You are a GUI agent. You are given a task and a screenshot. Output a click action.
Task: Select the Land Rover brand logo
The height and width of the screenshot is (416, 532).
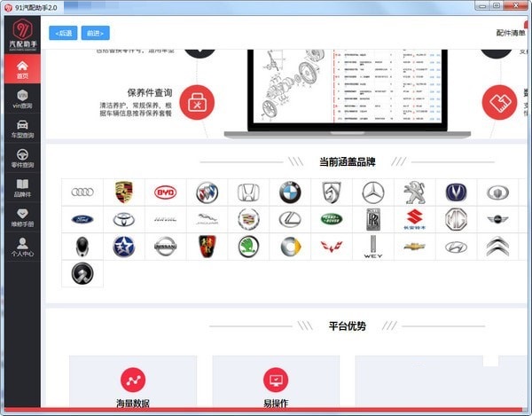click(x=332, y=219)
